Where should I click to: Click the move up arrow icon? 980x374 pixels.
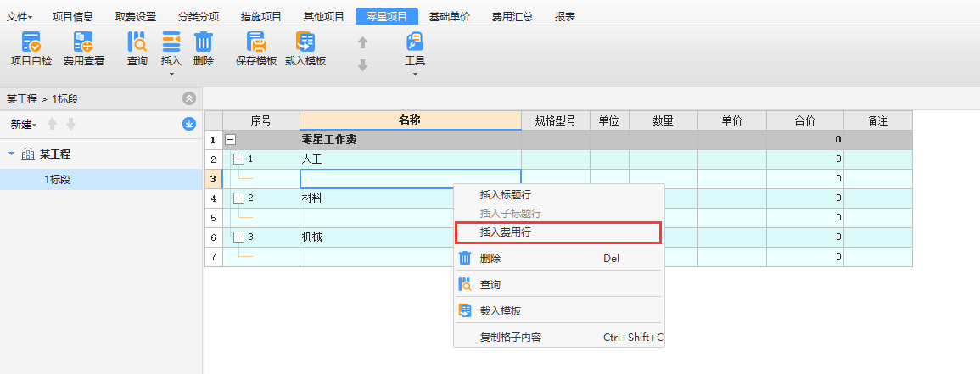[x=362, y=42]
